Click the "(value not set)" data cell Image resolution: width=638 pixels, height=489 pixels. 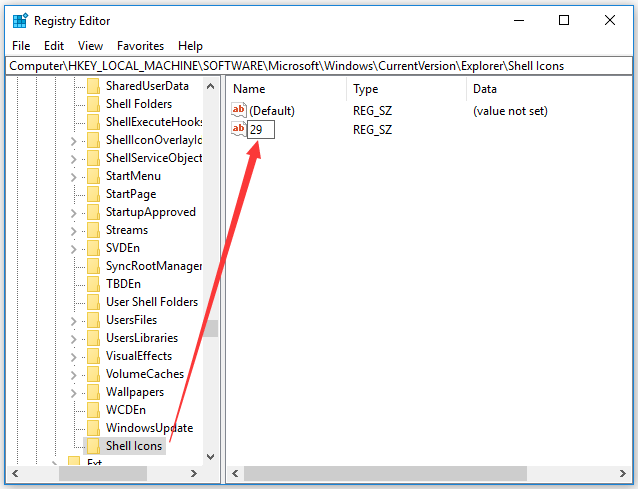coord(510,111)
